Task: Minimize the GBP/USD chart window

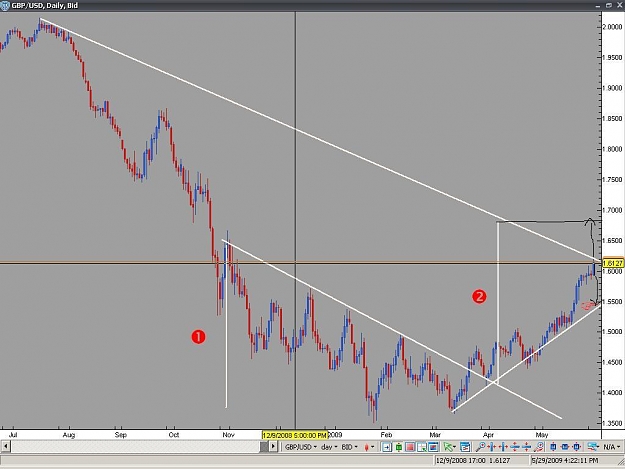Action: tap(598, 5)
